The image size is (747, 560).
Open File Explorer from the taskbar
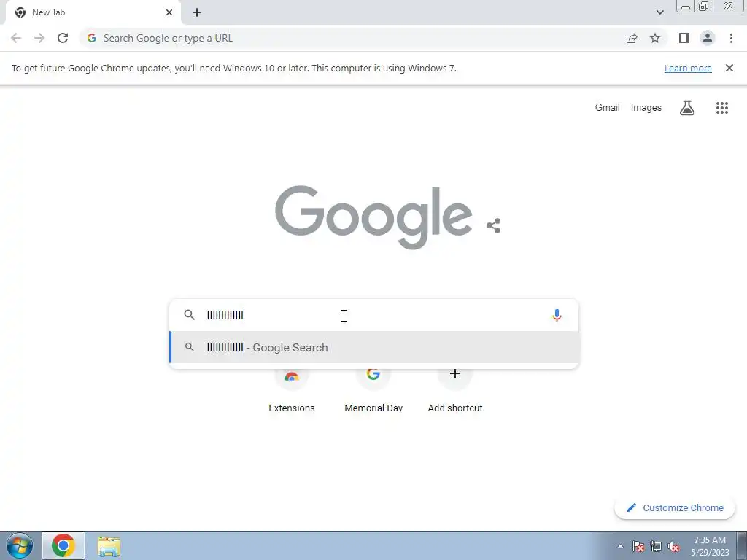(109, 545)
